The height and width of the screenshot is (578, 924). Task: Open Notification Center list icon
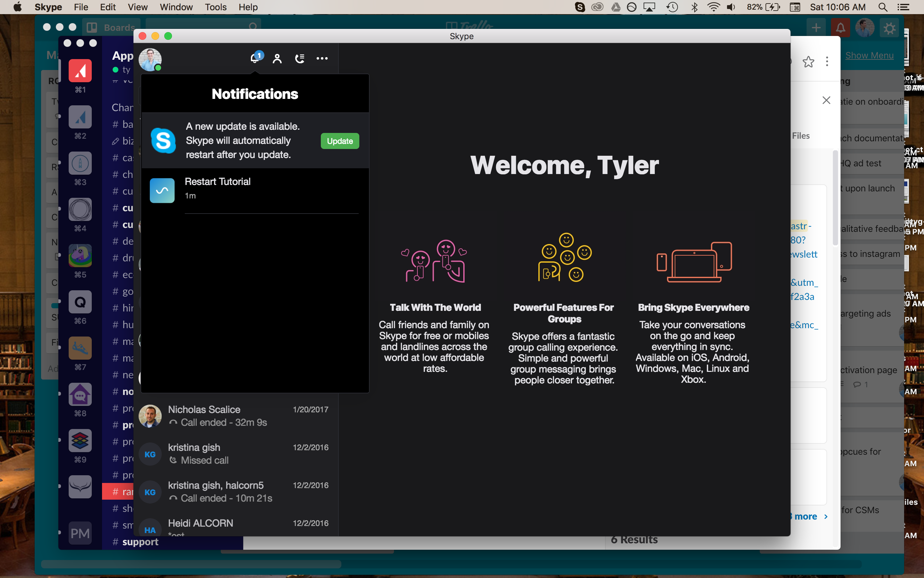click(x=903, y=7)
